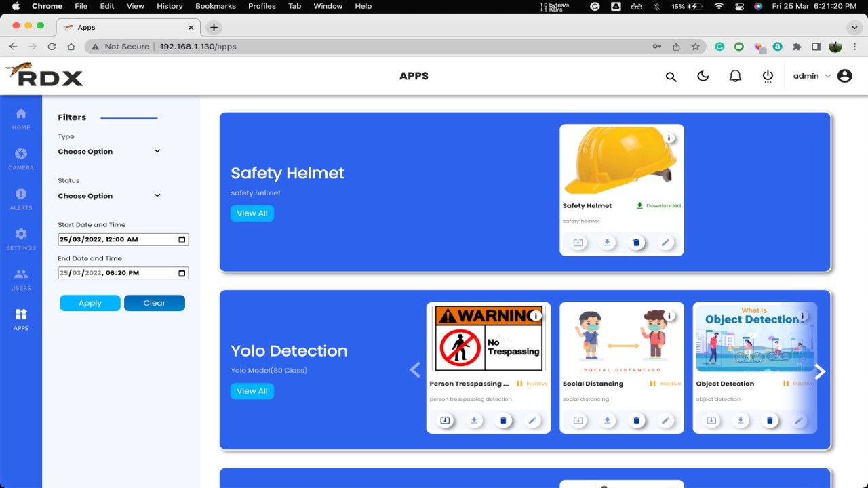
Task: Toggle dark mode moon icon
Action: (x=703, y=76)
